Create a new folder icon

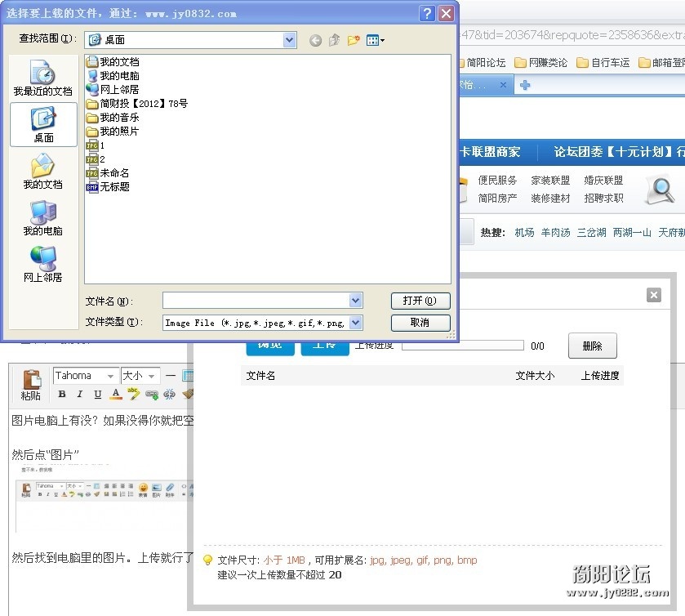354,40
